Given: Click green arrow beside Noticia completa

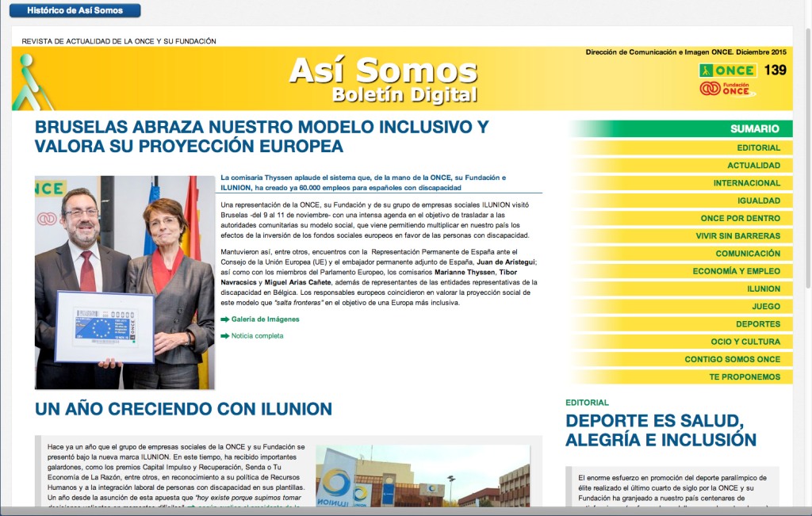Looking at the screenshot, I should click(x=224, y=336).
